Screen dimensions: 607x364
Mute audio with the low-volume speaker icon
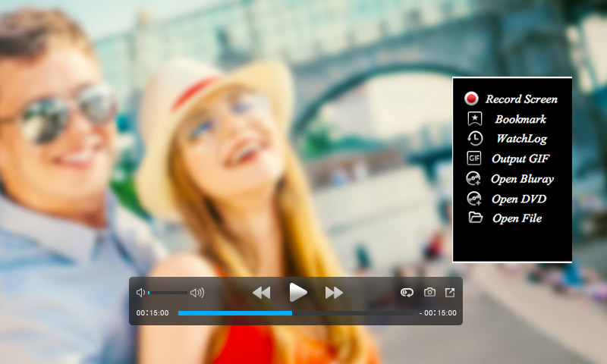pos(140,292)
